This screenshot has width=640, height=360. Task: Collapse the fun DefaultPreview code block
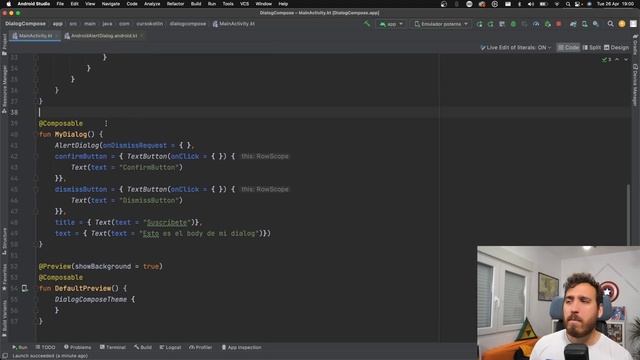tap(36, 288)
